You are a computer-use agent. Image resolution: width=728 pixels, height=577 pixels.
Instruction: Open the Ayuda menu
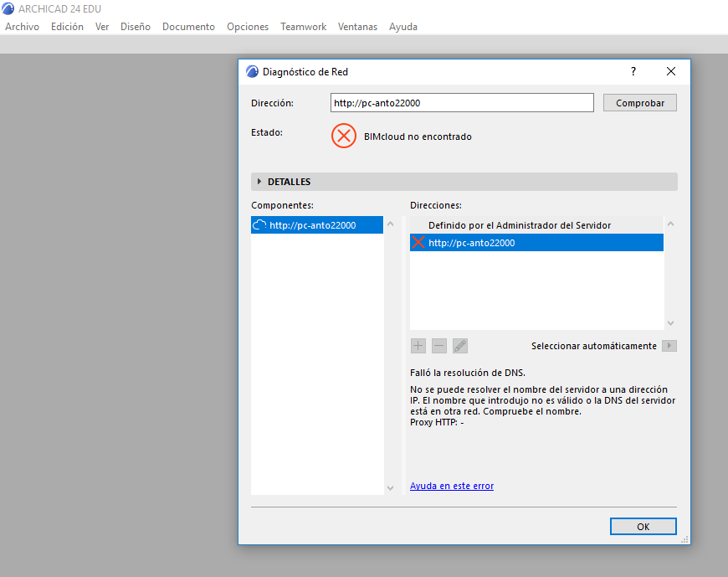(403, 27)
